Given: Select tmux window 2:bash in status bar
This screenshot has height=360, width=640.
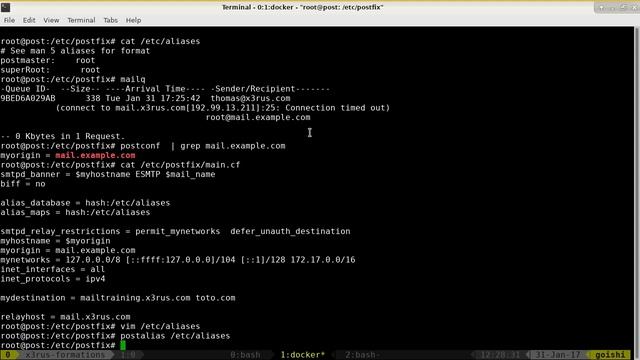Looking at the screenshot, I should 362,355.
